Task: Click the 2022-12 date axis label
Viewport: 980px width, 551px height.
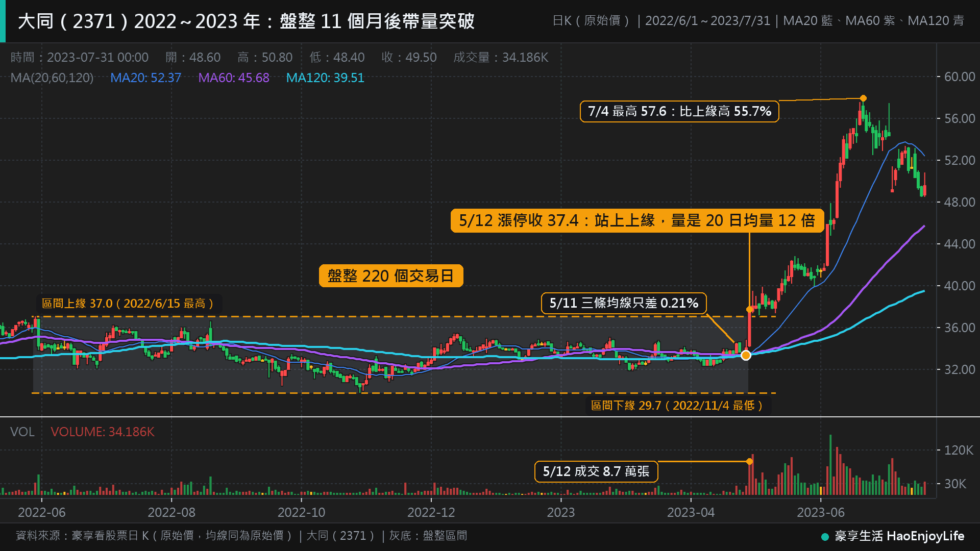Action: coord(431,512)
